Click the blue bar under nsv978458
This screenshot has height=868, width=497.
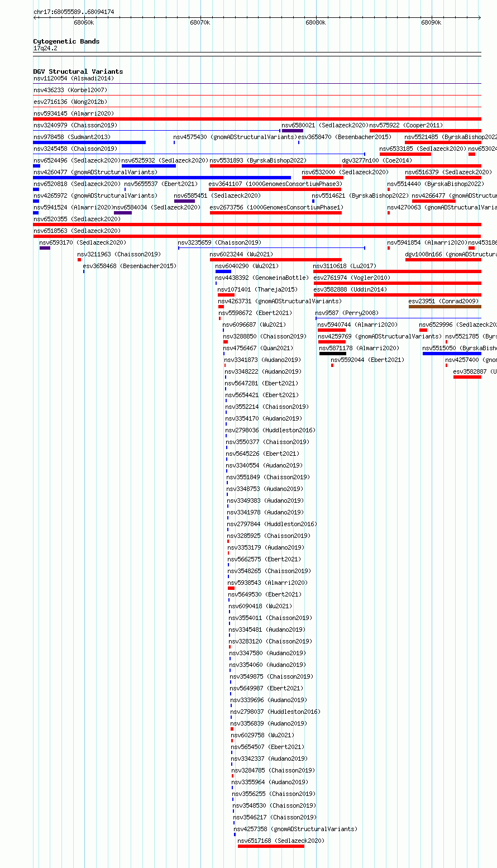pyautogui.click(x=89, y=142)
